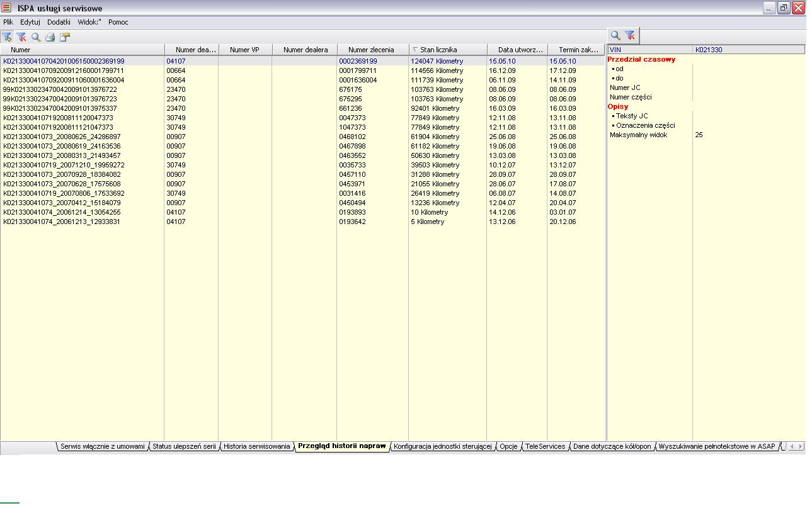This screenshot has height=506, width=812.
Task: Open the TeleServices tab
Action: point(546,446)
